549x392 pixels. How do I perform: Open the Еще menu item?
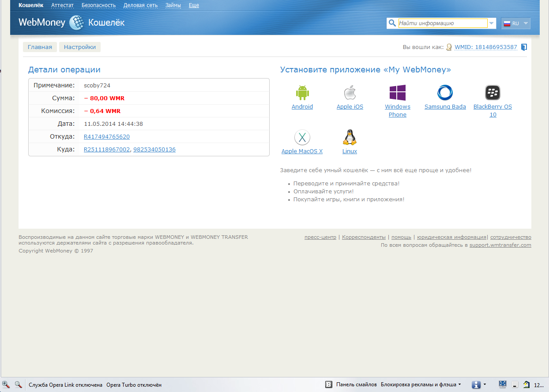point(194,5)
